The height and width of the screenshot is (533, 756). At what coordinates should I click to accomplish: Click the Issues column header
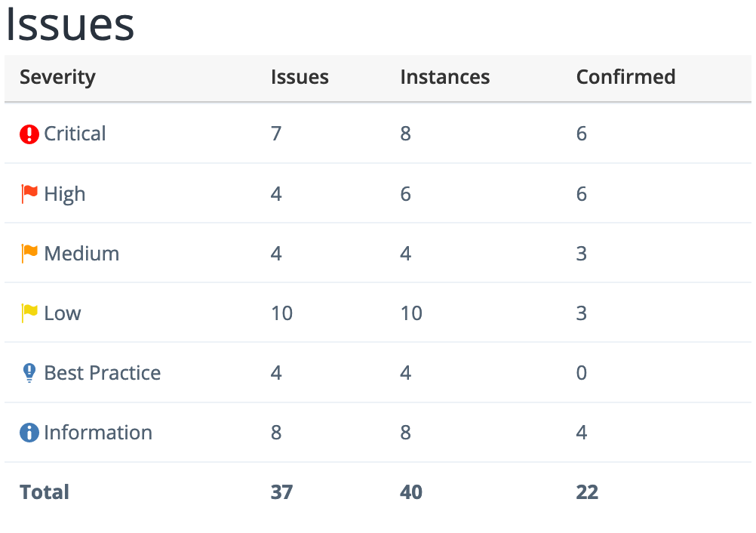click(300, 77)
